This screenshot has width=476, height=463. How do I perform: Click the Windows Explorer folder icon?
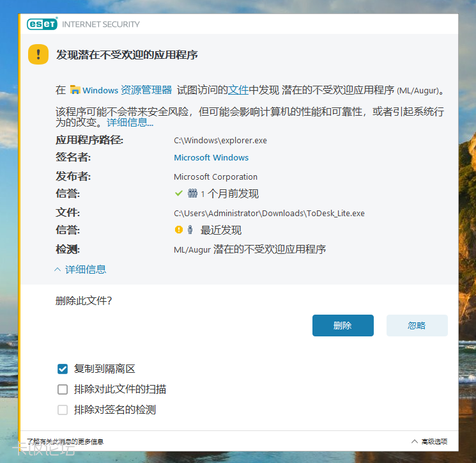click(x=75, y=90)
